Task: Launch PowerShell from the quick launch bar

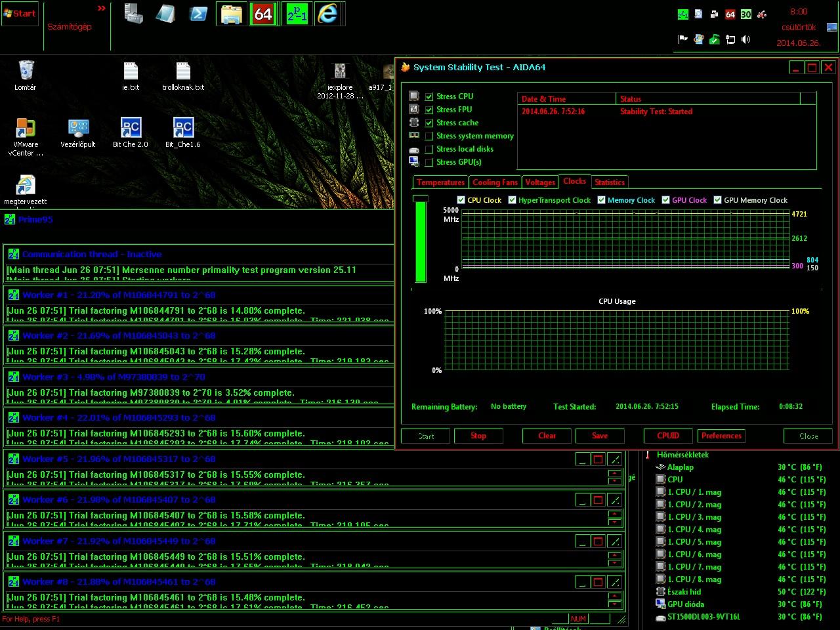Action: pos(198,14)
